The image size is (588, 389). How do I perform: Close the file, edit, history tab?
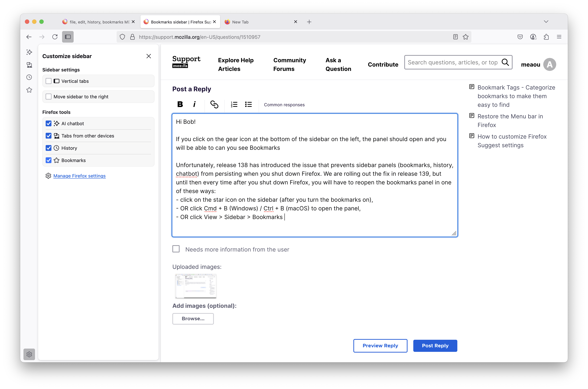(133, 22)
